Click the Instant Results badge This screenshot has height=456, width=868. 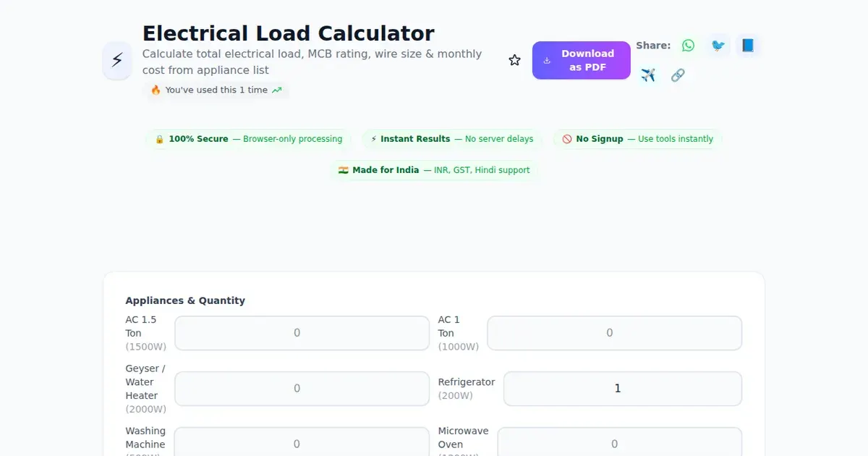(x=452, y=139)
